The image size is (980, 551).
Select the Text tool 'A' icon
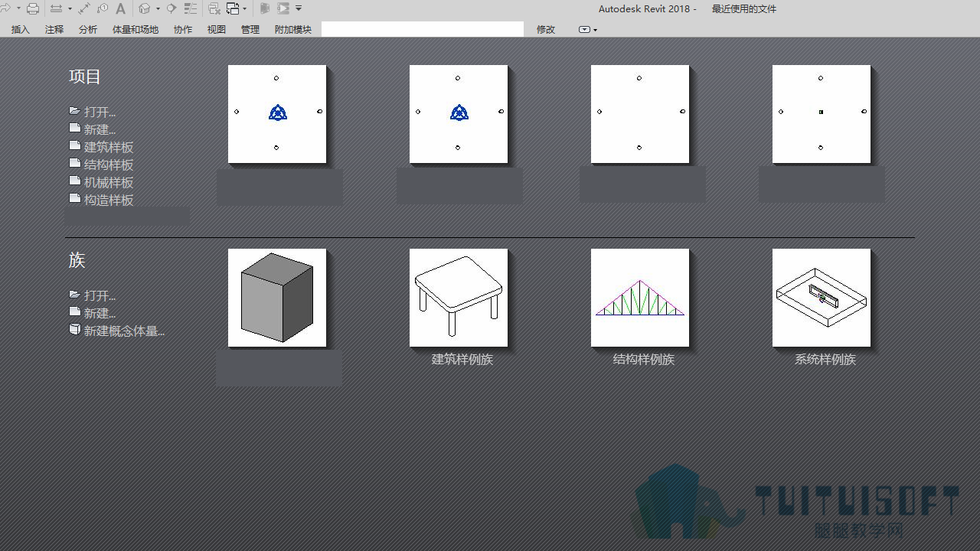point(120,8)
